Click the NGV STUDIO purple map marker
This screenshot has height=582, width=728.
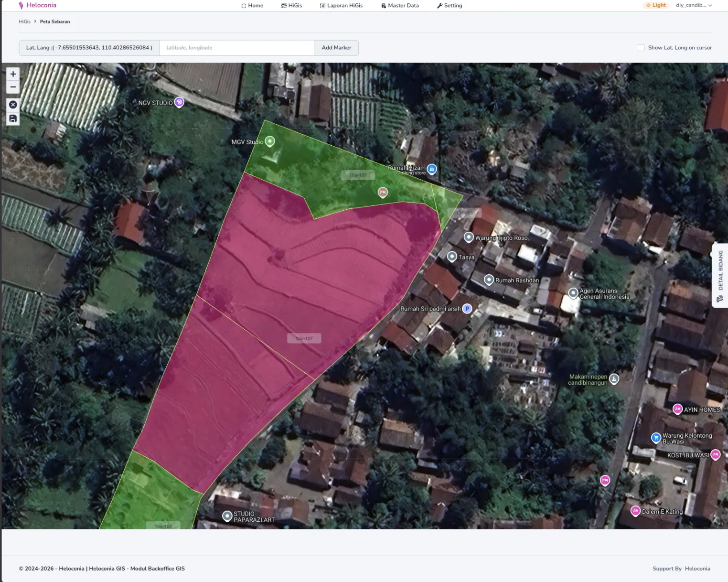point(179,102)
